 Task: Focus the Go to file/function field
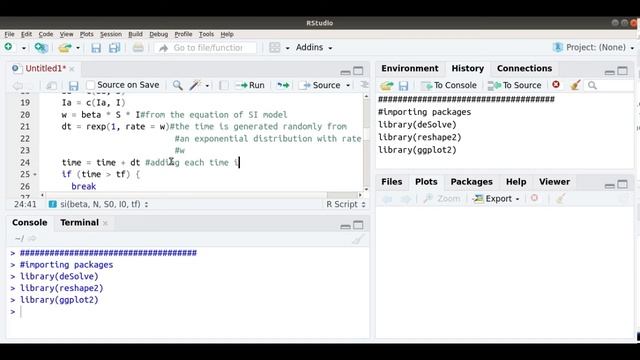point(205,48)
